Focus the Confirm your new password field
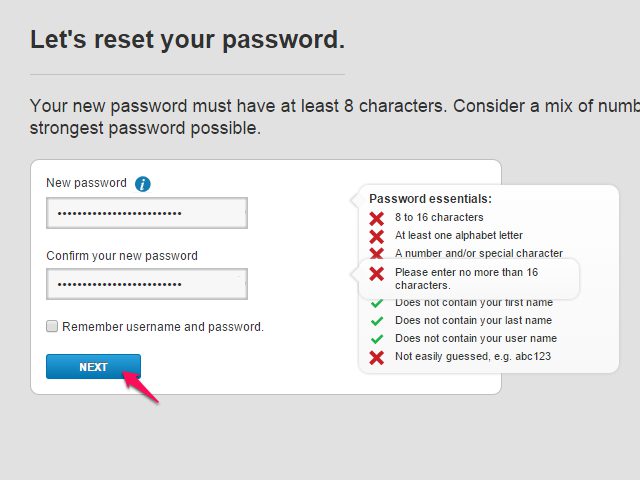The image size is (640, 480). pos(146,284)
